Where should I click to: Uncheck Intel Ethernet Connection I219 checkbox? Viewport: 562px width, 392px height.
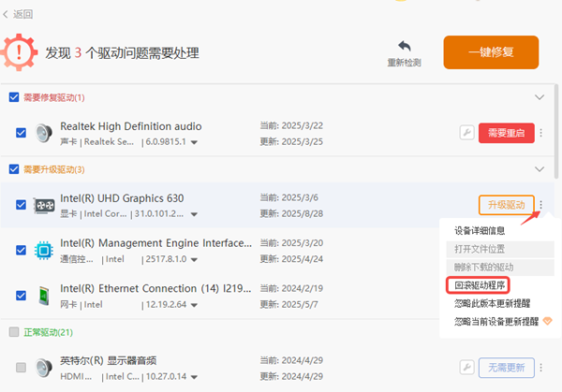[x=21, y=296]
